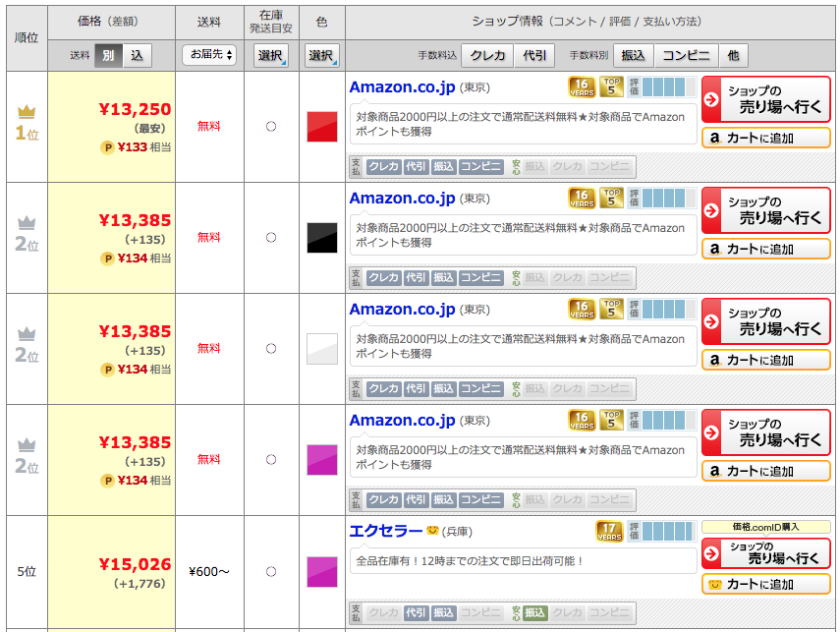Click クレカ payment badge in first row
840x632 pixels.
(x=383, y=167)
